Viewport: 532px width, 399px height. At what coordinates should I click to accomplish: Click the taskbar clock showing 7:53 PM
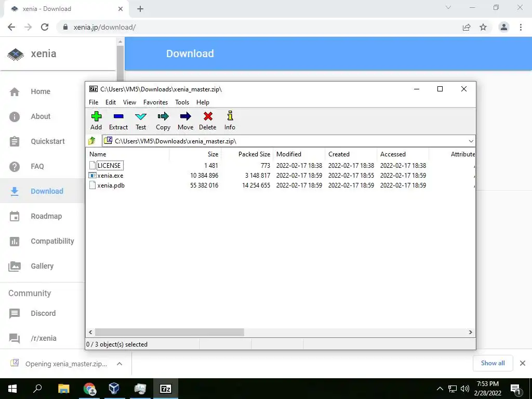[487, 389]
